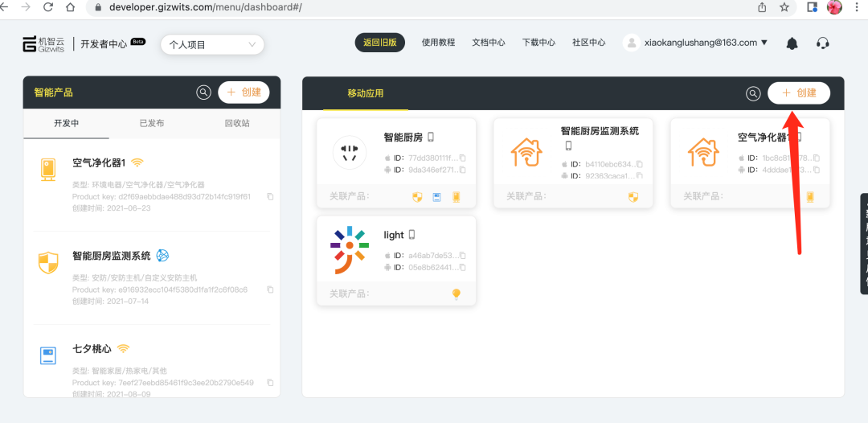The image size is (868, 423).
Task: Go to the browser home page
Action: tap(70, 7)
